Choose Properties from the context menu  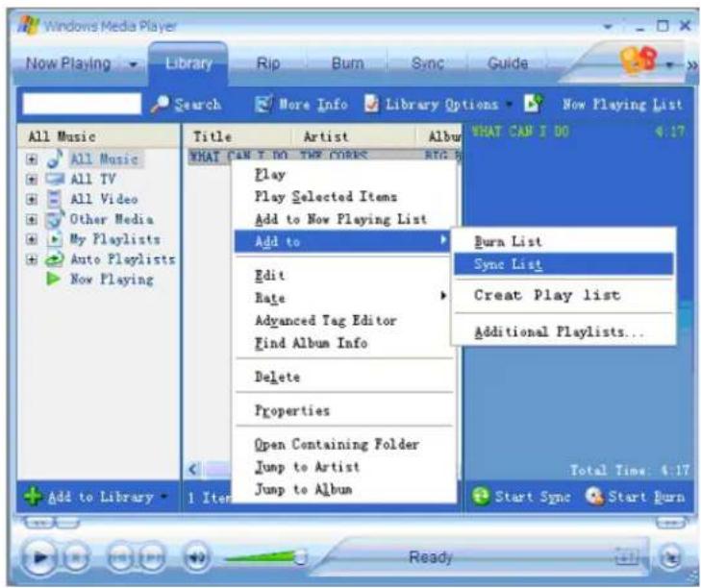(x=345, y=410)
